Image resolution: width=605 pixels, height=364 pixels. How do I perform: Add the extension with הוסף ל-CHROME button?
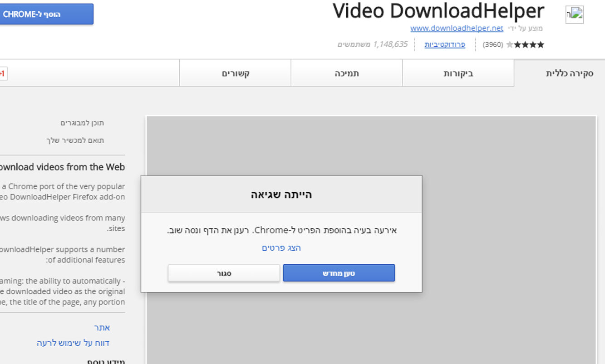46,14
